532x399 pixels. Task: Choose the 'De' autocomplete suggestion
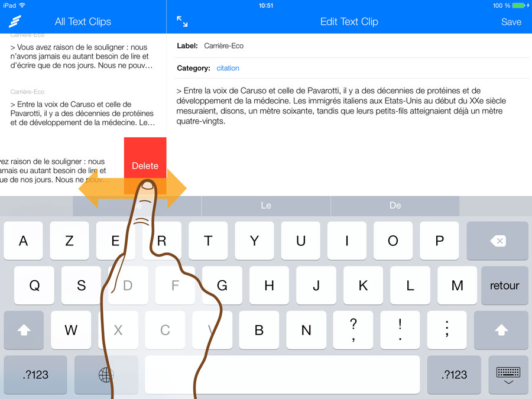pos(395,206)
